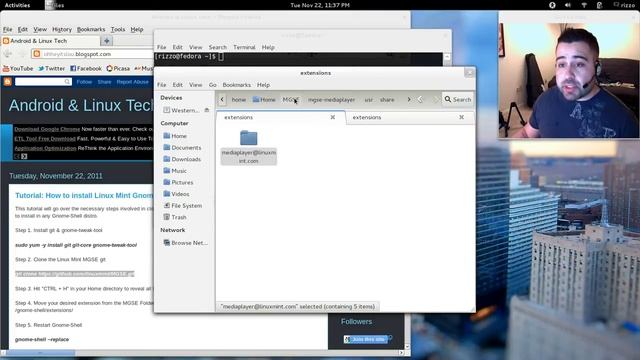The width and height of the screenshot is (640, 360).
Task: Open Download Google Chrome ad link
Action: point(47,129)
